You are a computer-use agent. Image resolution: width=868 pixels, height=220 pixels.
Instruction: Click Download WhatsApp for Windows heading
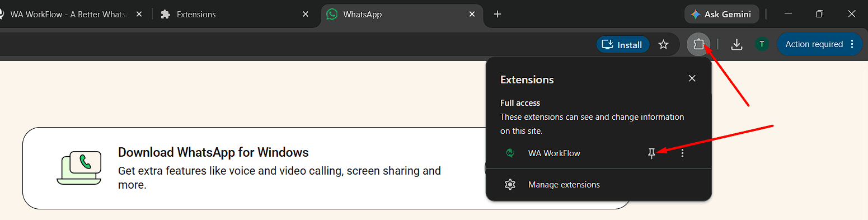pyautogui.click(x=213, y=152)
